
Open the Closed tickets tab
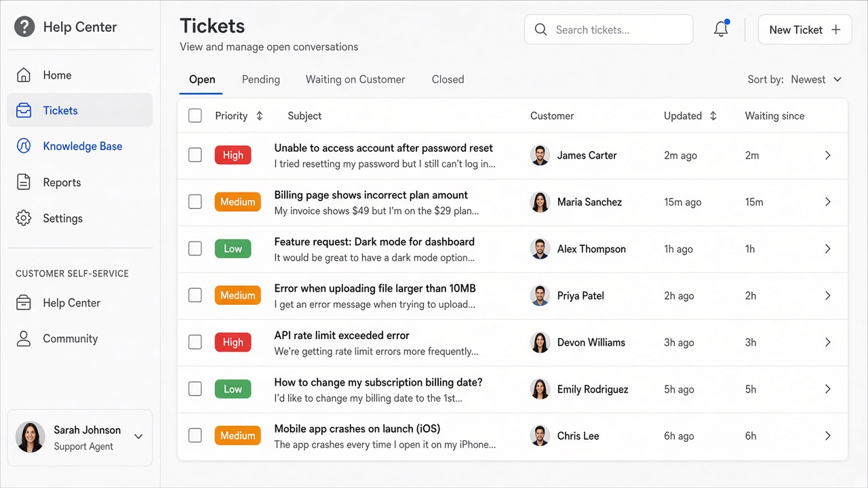point(448,79)
